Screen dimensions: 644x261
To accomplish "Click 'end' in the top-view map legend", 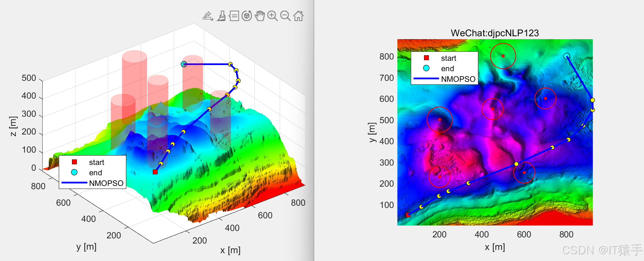I will coord(447,69).
